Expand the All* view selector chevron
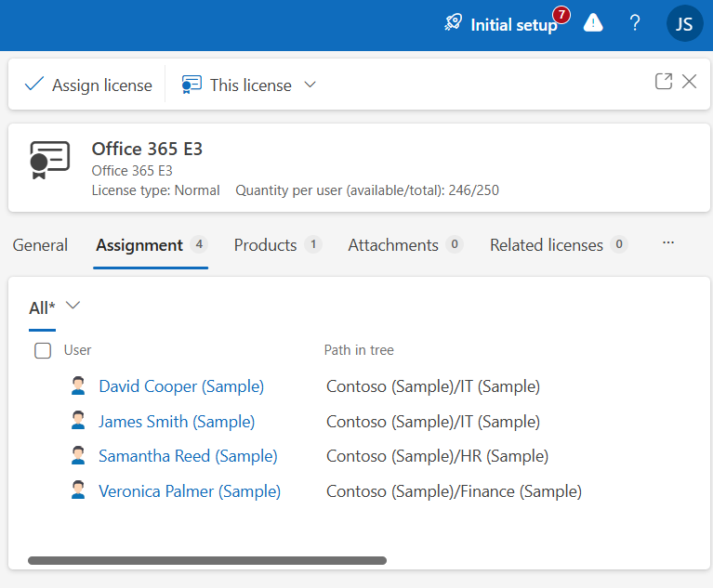This screenshot has width=713, height=588. click(73, 306)
